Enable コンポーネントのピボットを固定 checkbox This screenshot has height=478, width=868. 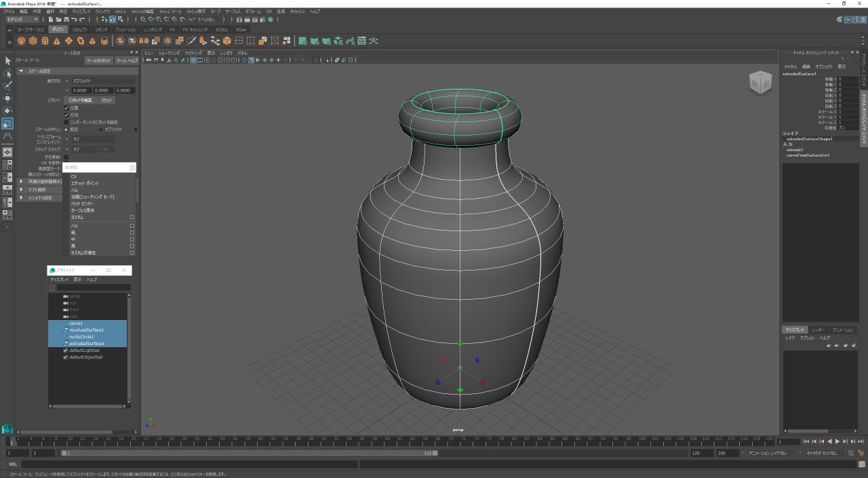coord(66,122)
